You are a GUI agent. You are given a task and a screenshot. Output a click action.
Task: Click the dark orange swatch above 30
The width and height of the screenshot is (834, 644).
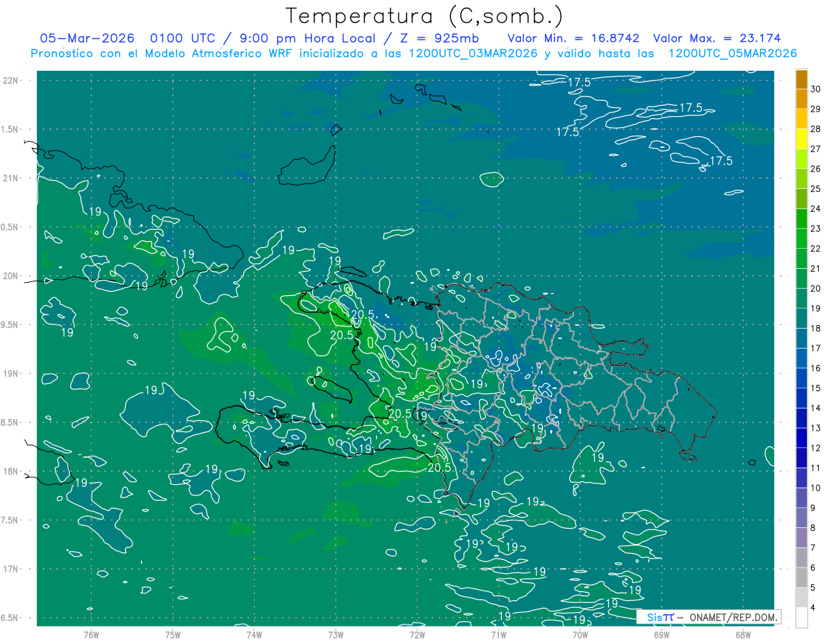(801, 79)
